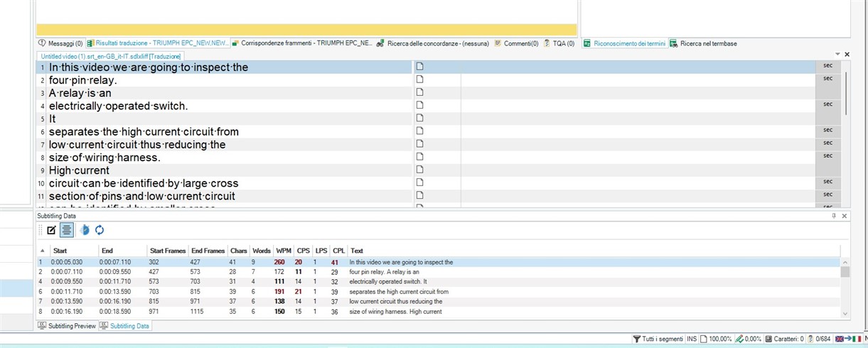Click the segment status icon on row 1

click(x=419, y=67)
